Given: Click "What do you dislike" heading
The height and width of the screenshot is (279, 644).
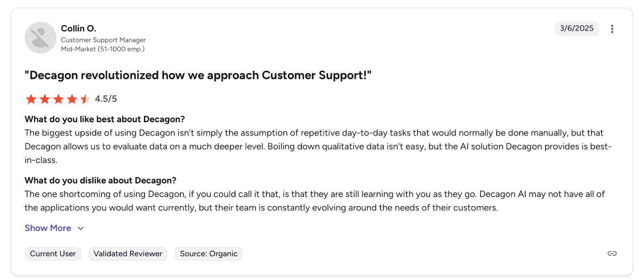Looking at the screenshot, I should [x=100, y=181].
